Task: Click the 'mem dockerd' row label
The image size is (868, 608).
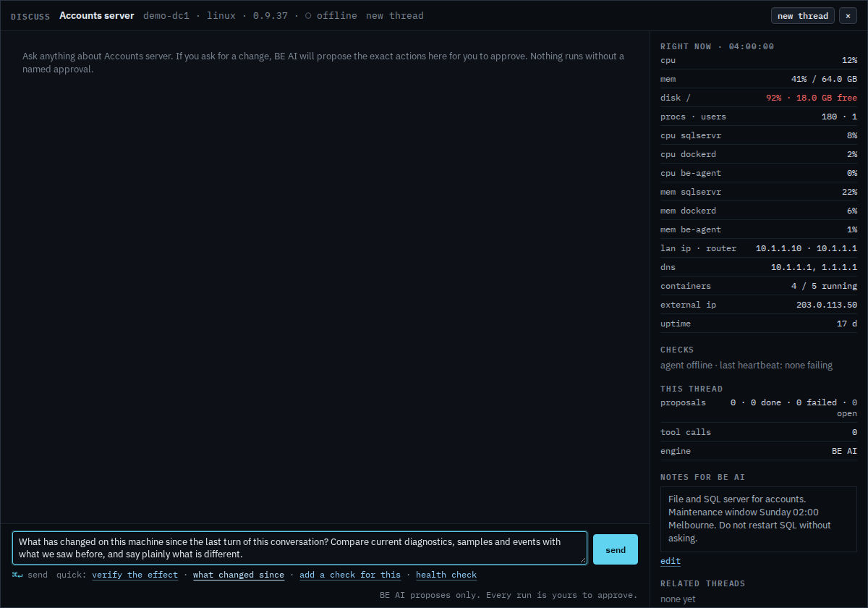Action: (x=688, y=211)
